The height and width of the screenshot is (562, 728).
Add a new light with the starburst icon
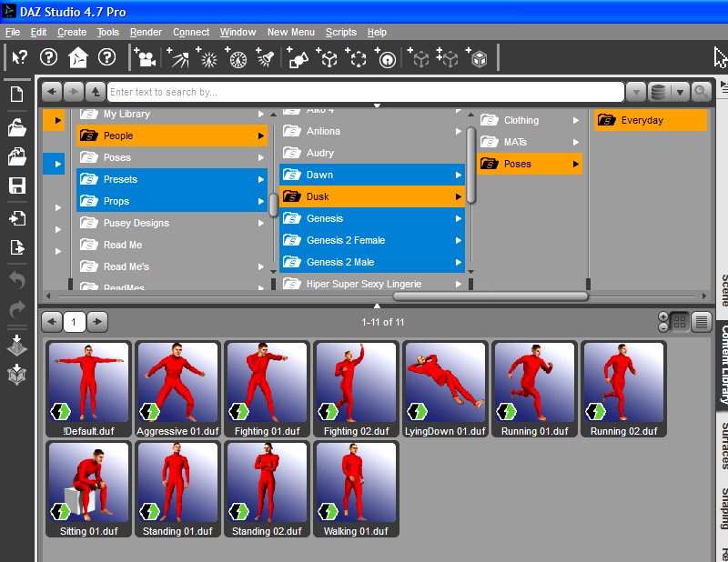point(207,58)
